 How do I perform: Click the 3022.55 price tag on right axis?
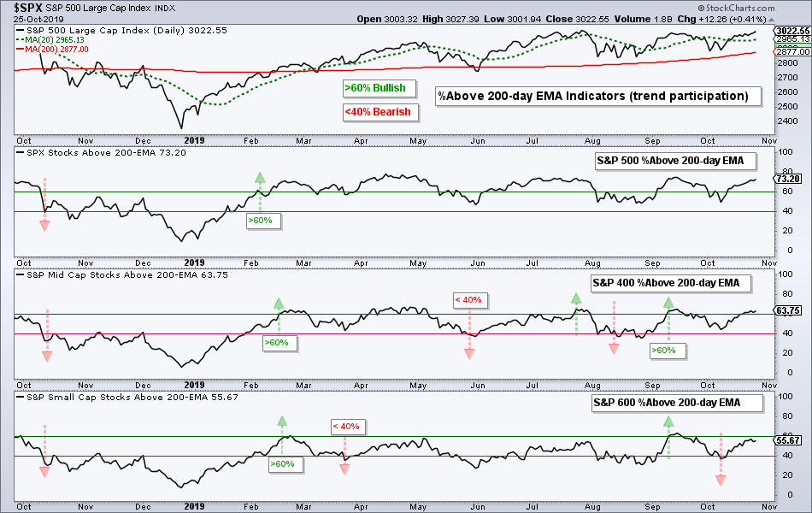click(x=792, y=31)
